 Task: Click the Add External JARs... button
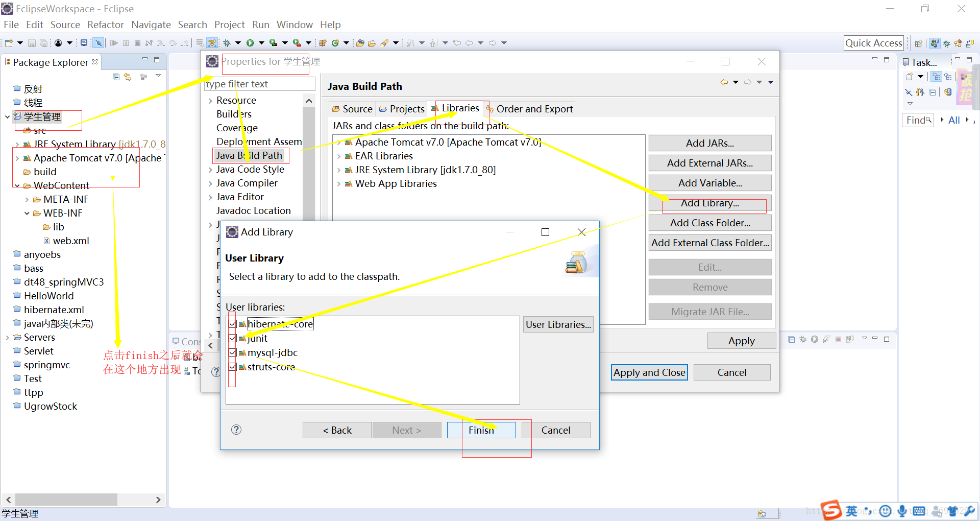click(x=710, y=163)
